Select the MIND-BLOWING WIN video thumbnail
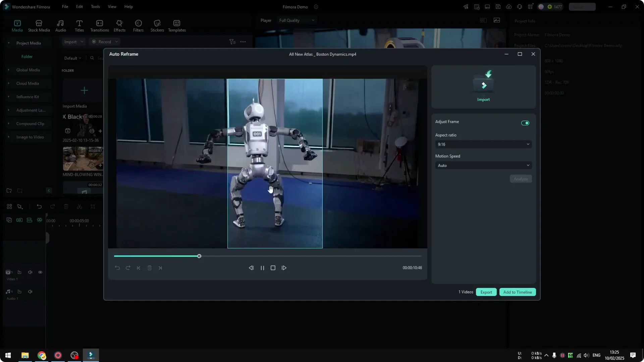 coord(83,159)
